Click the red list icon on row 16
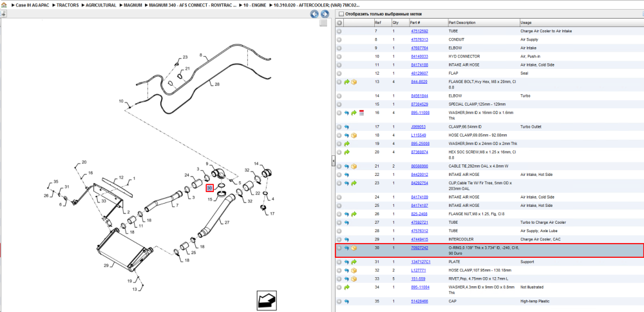644x312 pixels. tap(361, 113)
